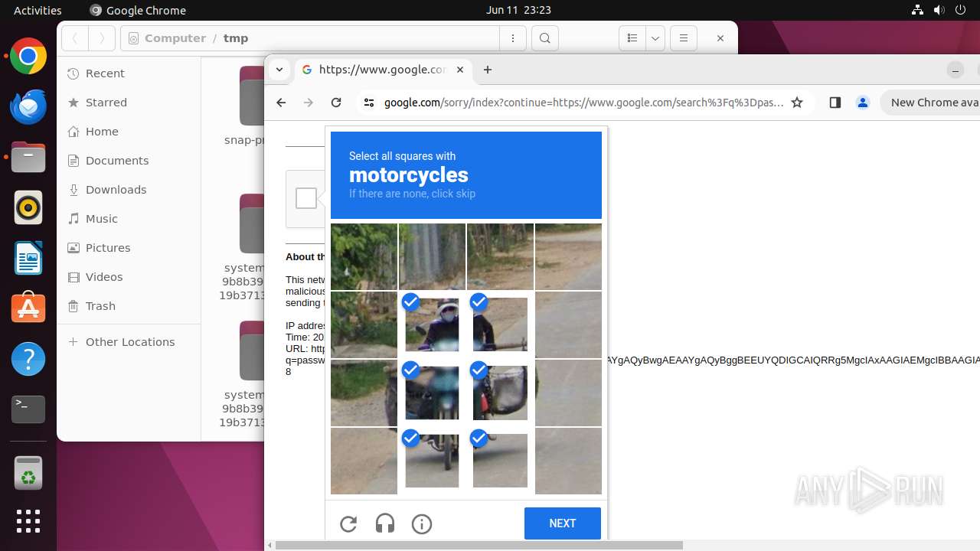Launch Rhythmbox from dock

pyautogui.click(x=28, y=208)
